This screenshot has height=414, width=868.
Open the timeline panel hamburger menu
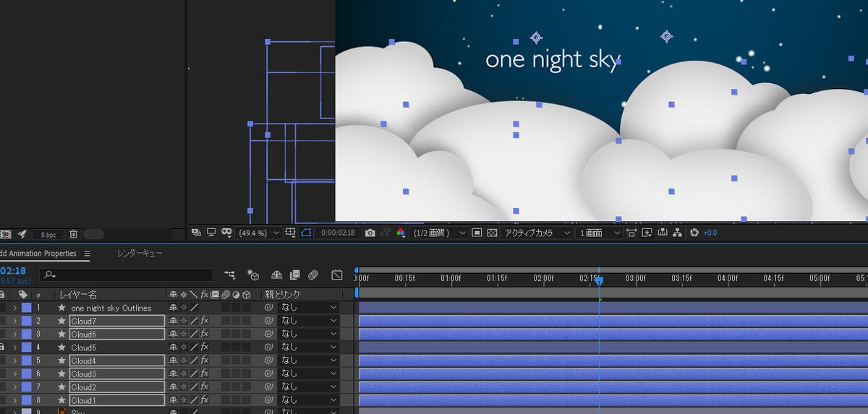pyautogui.click(x=87, y=254)
